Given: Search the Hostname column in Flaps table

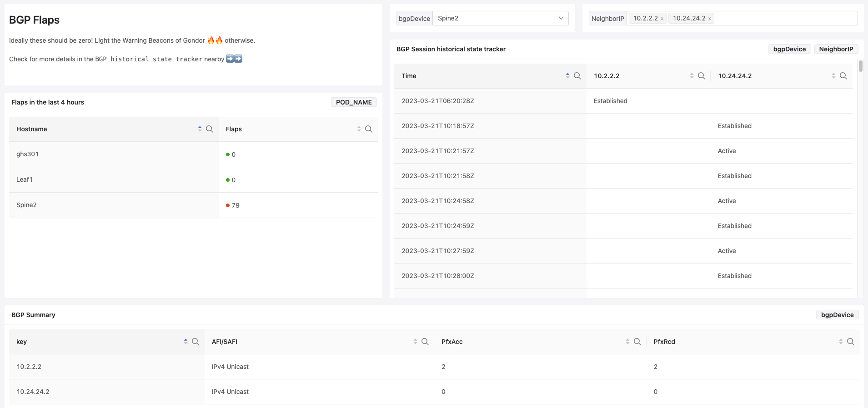Looking at the screenshot, I should pyautogui.click(x=210, y=129).
